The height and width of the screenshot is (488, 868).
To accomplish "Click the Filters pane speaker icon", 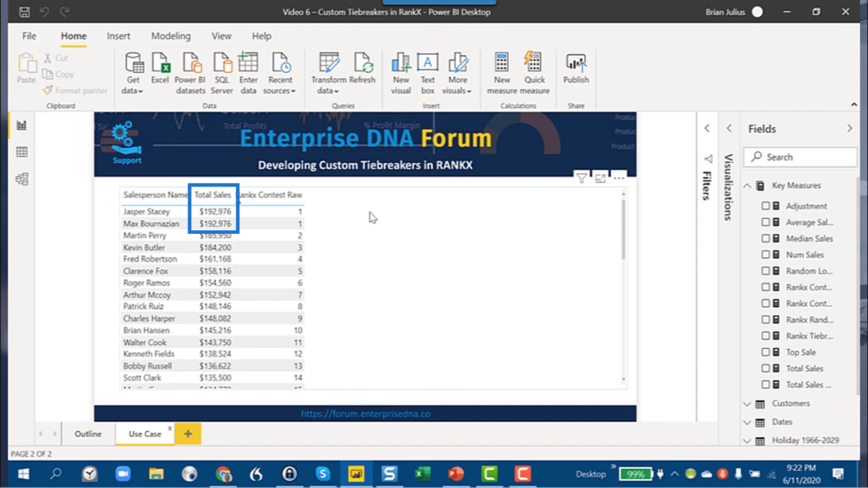I will [x=708, y=159].
